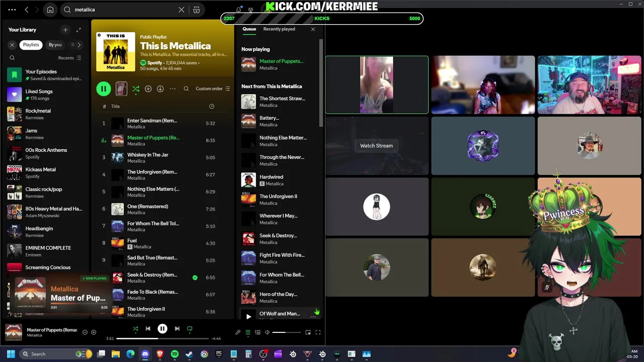Open the mini player
Viewport: 644px width, 362px height.
[308, 332]
